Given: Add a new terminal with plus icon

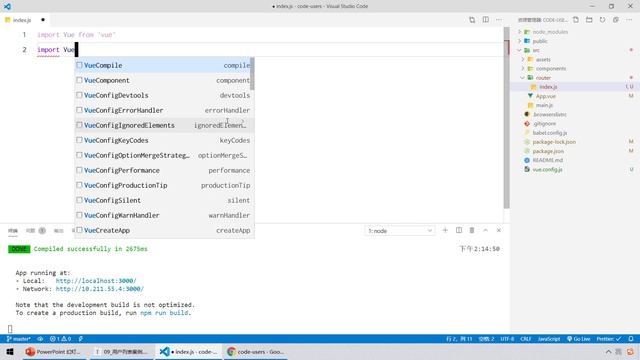Looking at the screenshot, I should 445,230.
